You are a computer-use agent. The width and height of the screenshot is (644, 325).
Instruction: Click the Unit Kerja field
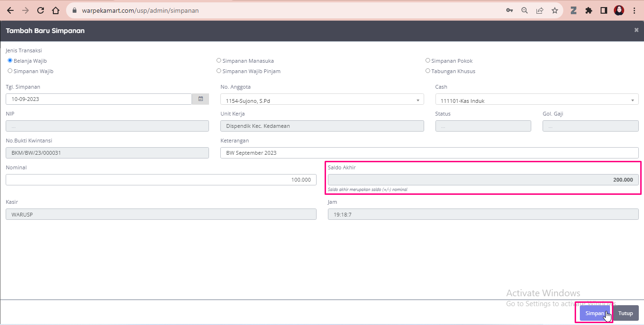[322, 126]
